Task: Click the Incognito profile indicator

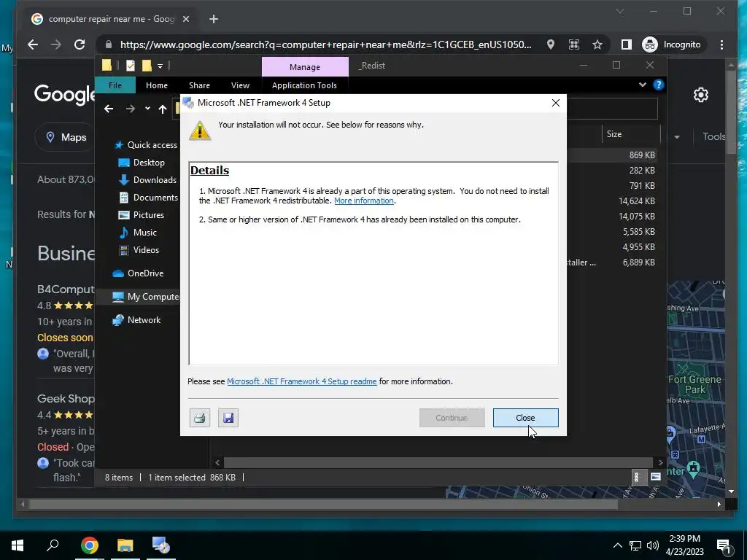Action: (672, 44)
